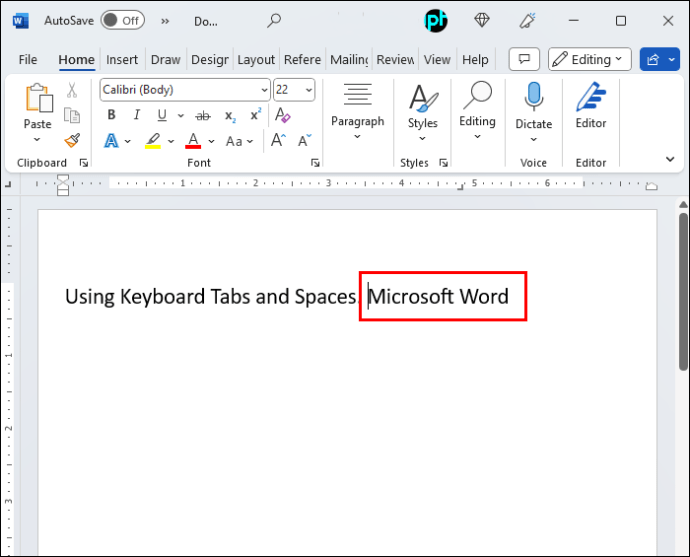Switch to the Insert tab
The height and width of the screenshot is (557, 690).
click(x=122, y=59)
